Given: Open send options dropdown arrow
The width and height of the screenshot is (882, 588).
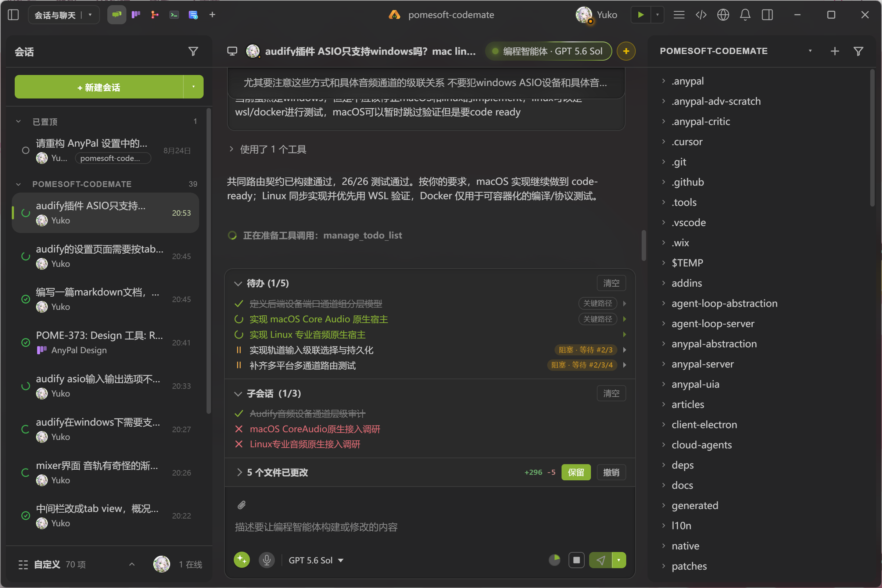Looking at the screenshot, I should [619, 560].
